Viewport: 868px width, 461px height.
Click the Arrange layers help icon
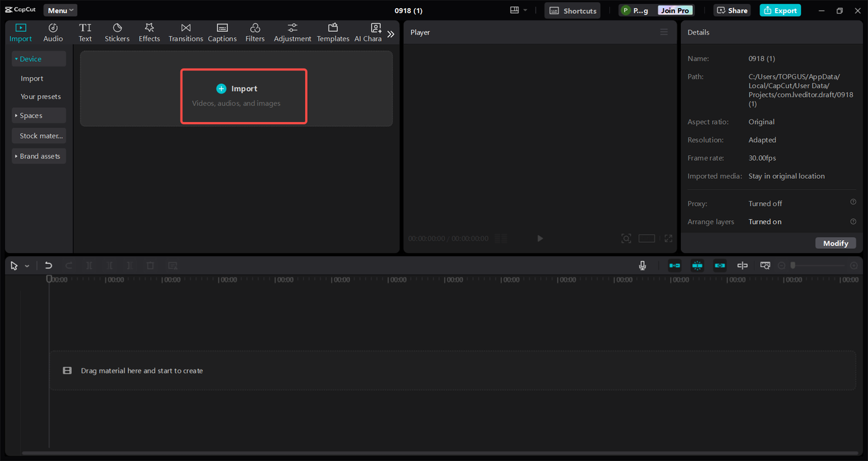tap(853, 221)
